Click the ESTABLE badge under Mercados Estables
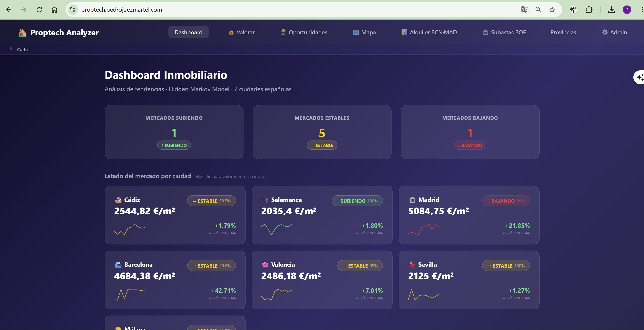644x330 pixels. point(322,145)
